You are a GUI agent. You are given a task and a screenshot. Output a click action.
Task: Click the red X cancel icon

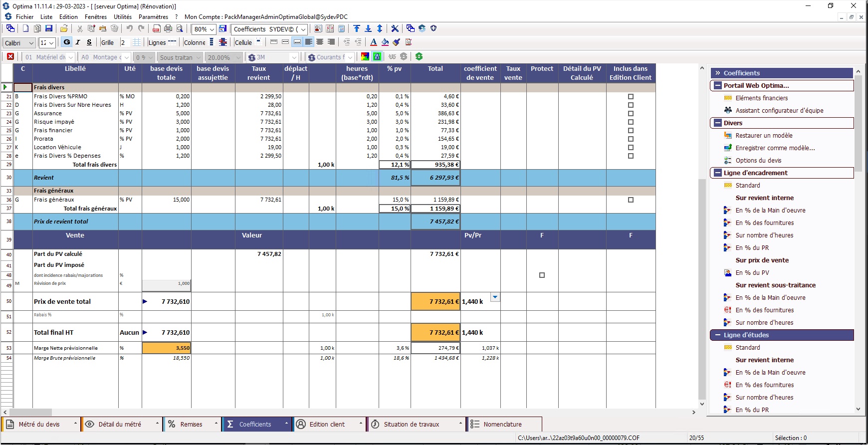coord(10,57)
